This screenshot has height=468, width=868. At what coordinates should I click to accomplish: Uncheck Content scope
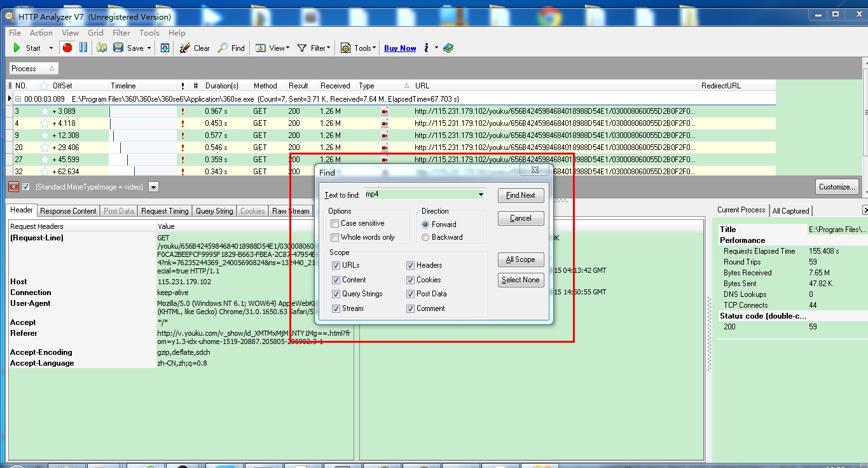pyautogui.click(x=336, y=280)
